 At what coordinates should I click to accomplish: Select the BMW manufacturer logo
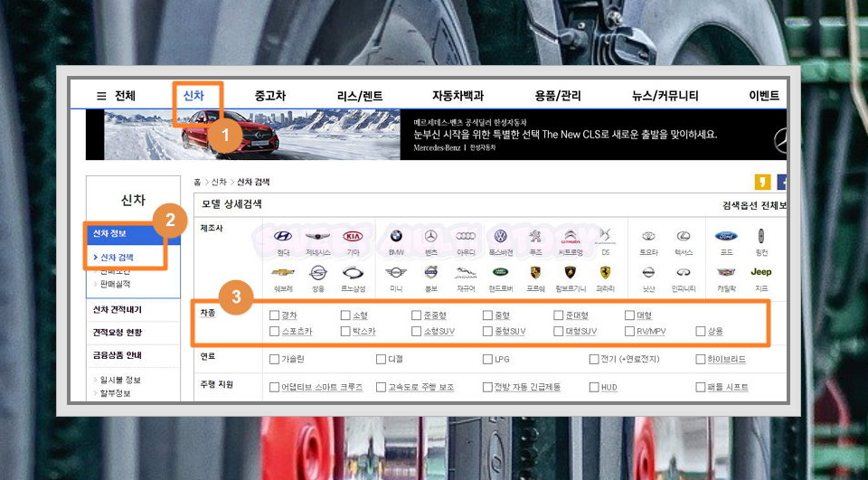[396, 237]
